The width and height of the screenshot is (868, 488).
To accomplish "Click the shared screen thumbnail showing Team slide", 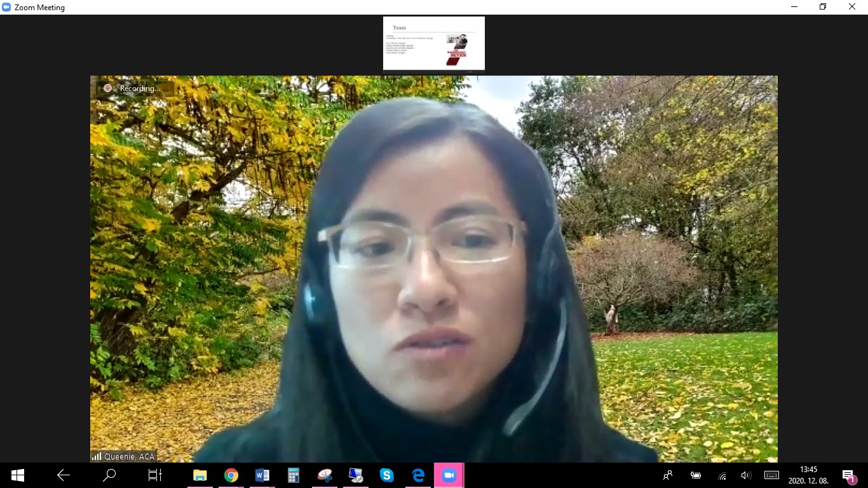I will coord(433,43).
